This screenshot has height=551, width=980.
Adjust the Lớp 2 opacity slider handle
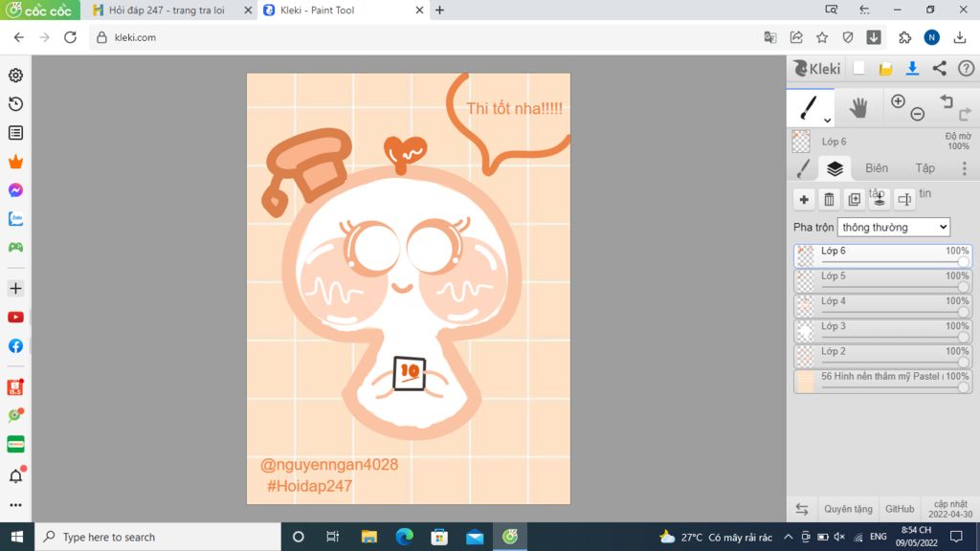963,362
